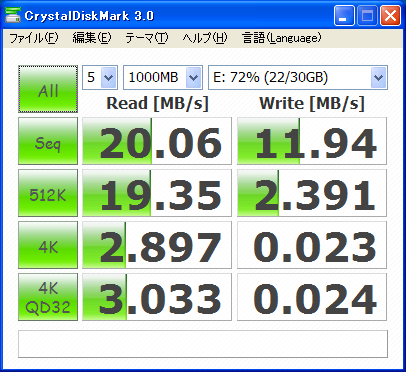
Task: Expand the test count dropdown showing 5
Action: [x=109, y=78]
